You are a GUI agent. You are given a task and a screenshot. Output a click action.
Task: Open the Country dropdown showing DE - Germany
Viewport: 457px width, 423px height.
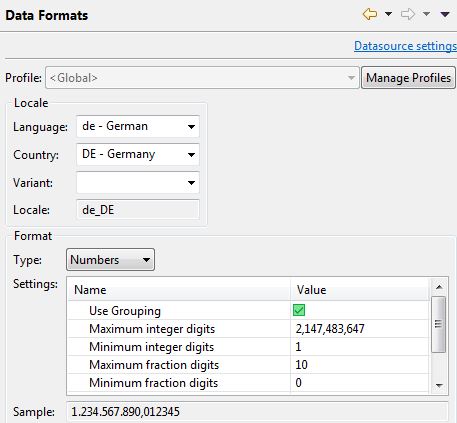coord(138,154)
